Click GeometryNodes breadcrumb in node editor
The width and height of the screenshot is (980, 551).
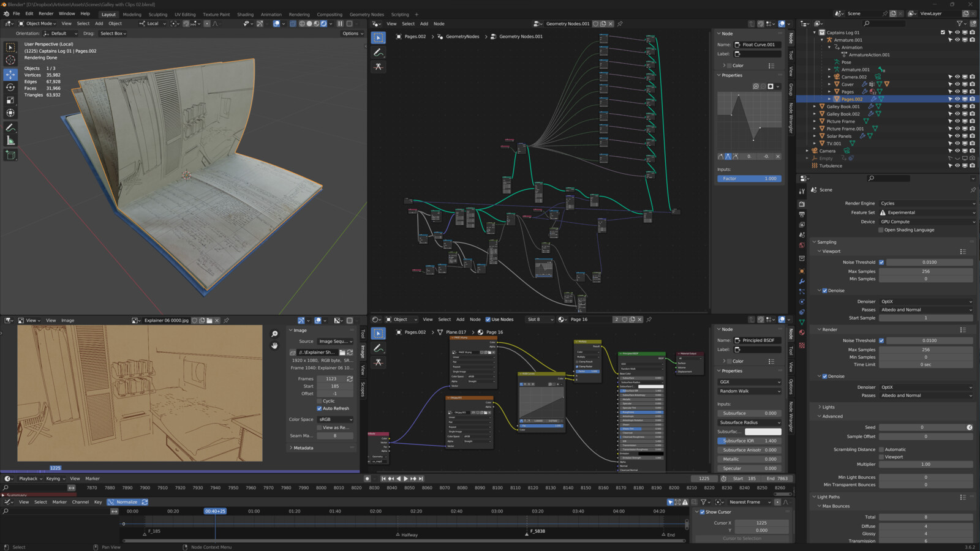click(462, 37)
